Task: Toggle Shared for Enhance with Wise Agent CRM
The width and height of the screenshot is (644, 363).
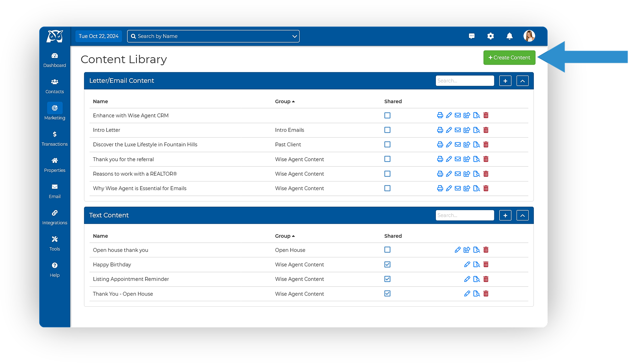Action: click(387, 115)
